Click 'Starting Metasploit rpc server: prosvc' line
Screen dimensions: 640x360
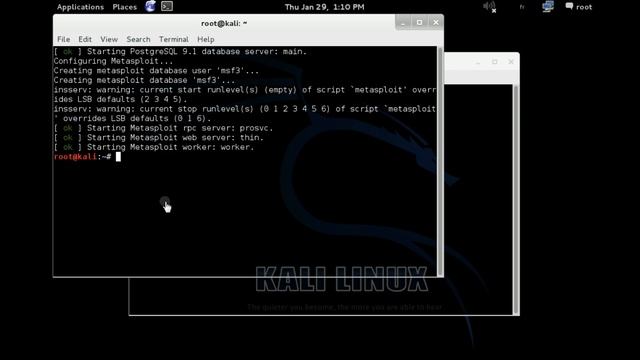163,128
